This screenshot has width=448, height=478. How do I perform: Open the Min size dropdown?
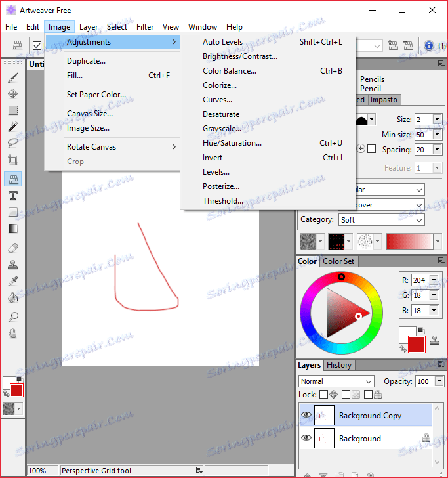click(x=437, y=134)
